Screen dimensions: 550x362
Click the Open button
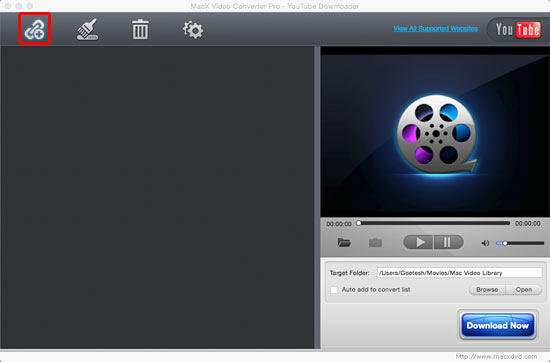click(x=524, y=290)
